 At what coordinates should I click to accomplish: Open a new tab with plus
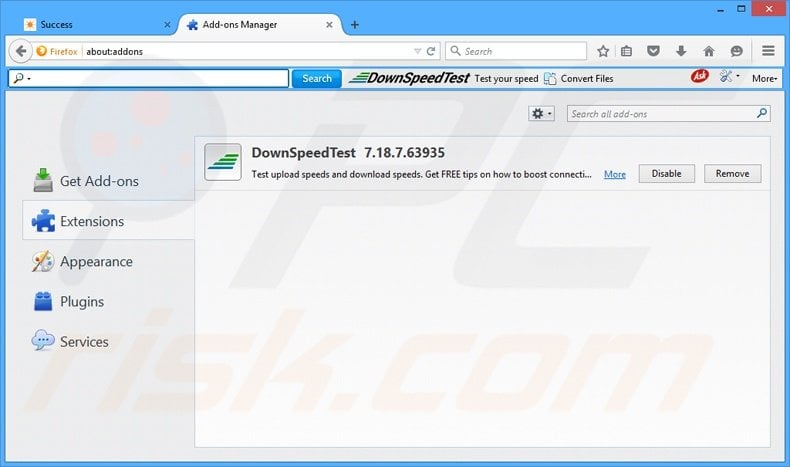click(x=355, y=24)
